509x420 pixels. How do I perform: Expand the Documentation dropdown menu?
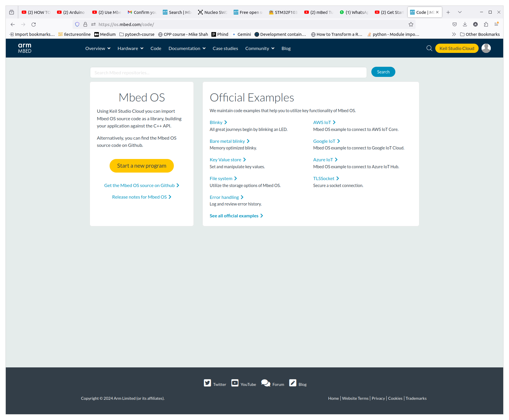tap(187, 48)
